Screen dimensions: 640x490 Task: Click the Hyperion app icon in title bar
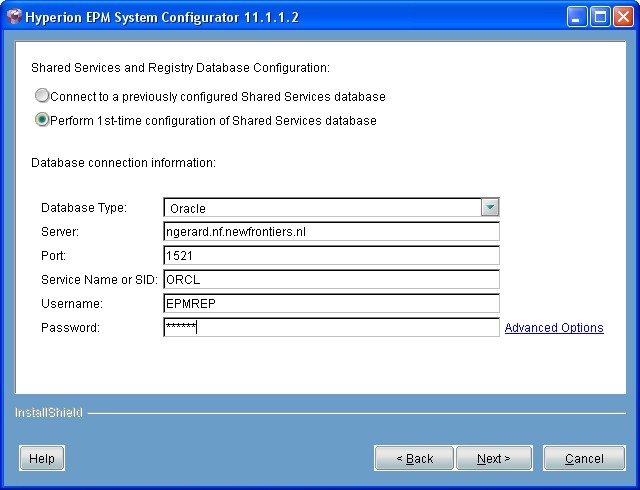point(13,16)
